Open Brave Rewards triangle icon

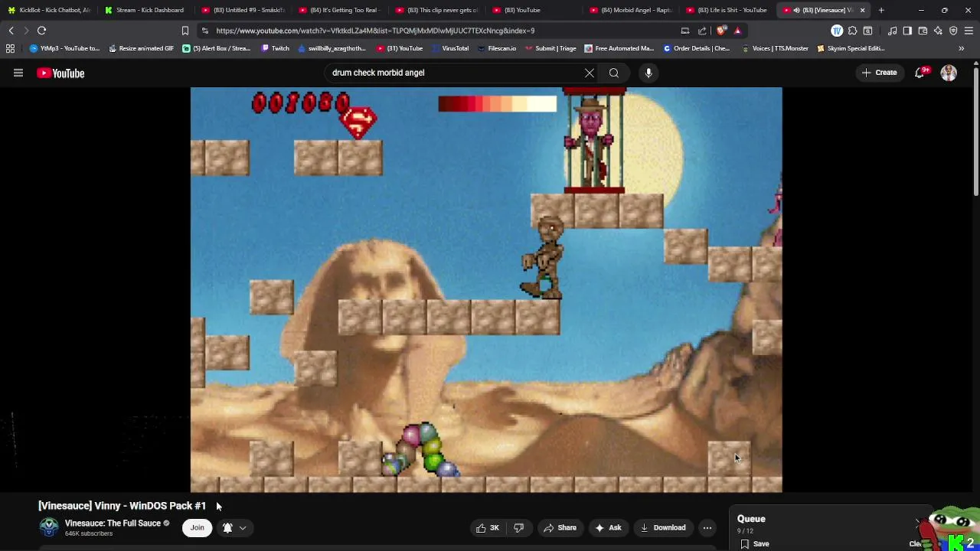point(737,31)
